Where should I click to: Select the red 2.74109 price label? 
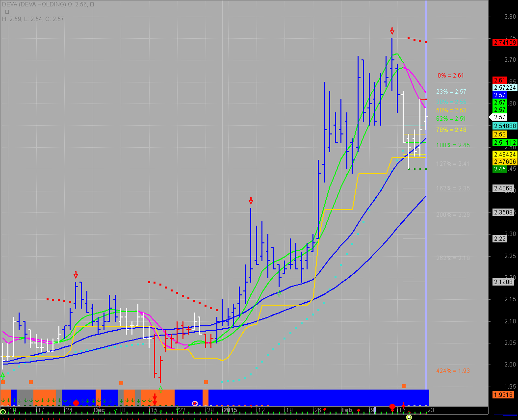504,43
